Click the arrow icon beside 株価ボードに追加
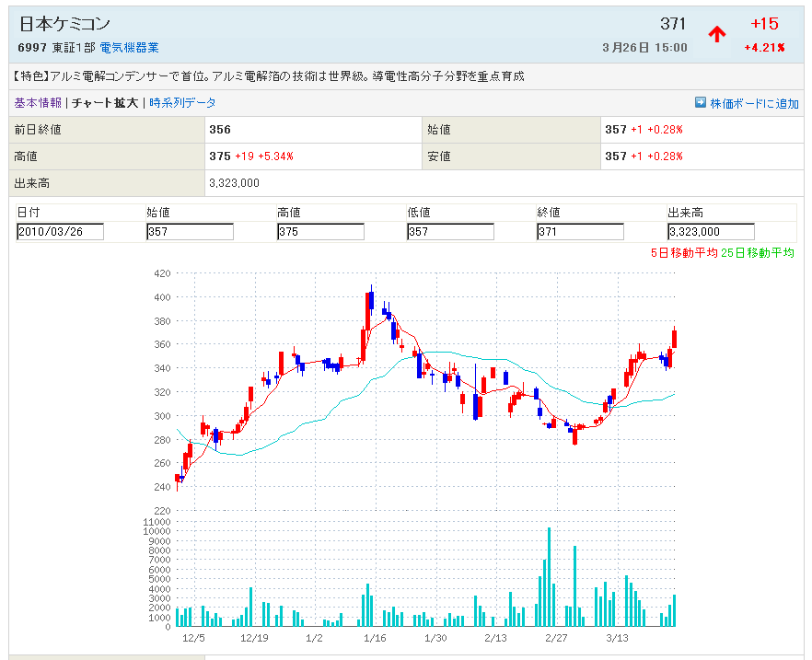 [x=700, y=102]
